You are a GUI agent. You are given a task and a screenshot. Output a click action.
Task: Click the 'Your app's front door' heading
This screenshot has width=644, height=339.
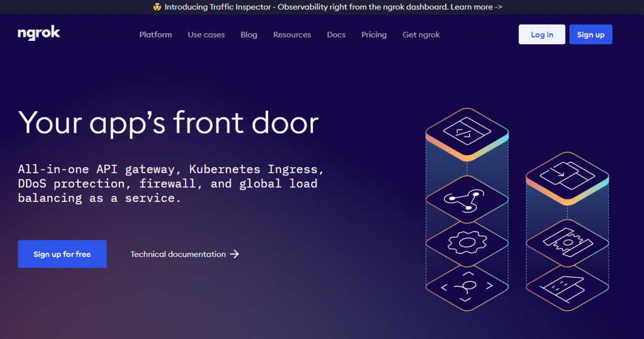pyautogui.click(x=169, y=123)
